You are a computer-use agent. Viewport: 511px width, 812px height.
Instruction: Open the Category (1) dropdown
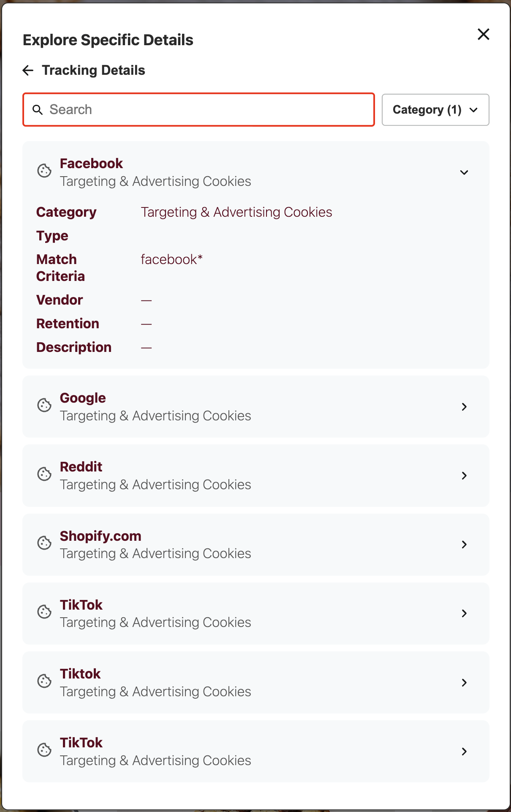click(x=435, y=110)
